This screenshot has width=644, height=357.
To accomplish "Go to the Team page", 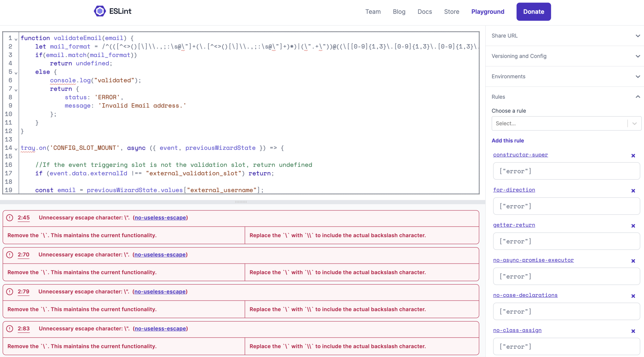I will click(x=373, y=12).
